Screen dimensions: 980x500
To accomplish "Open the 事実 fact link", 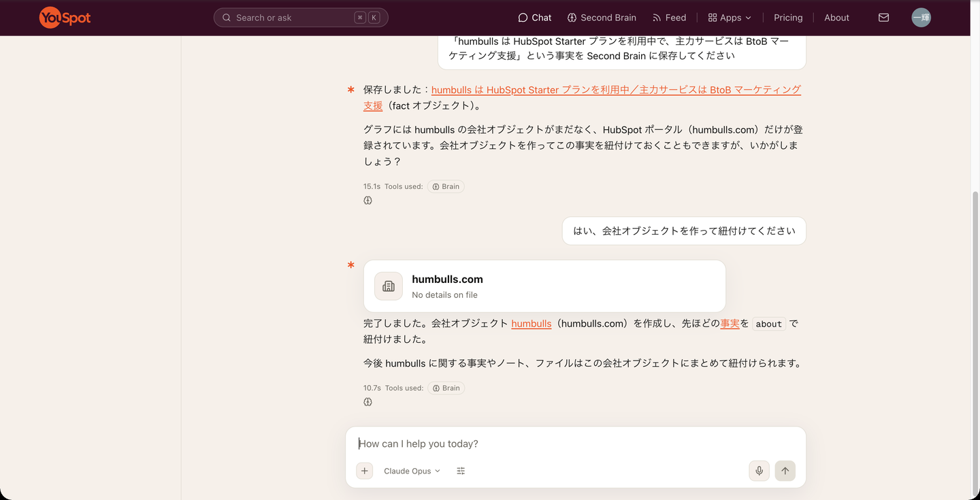I will (x=730, y=324).
